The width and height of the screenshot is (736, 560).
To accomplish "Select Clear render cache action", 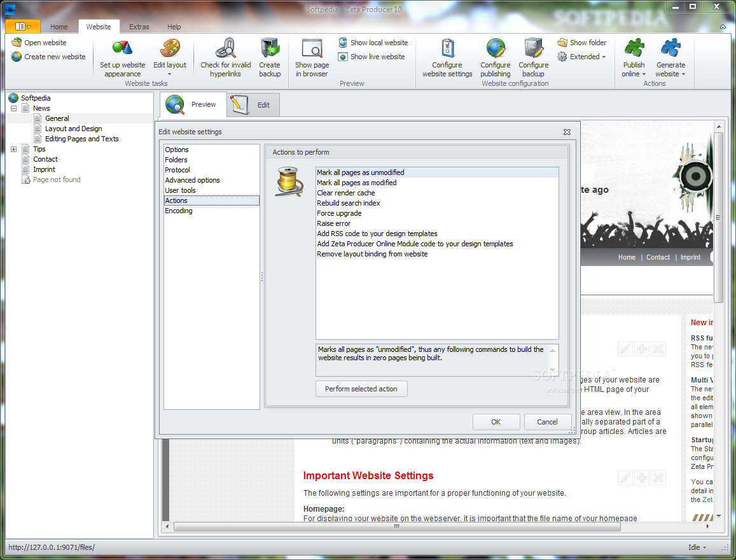I will [437, 193].
